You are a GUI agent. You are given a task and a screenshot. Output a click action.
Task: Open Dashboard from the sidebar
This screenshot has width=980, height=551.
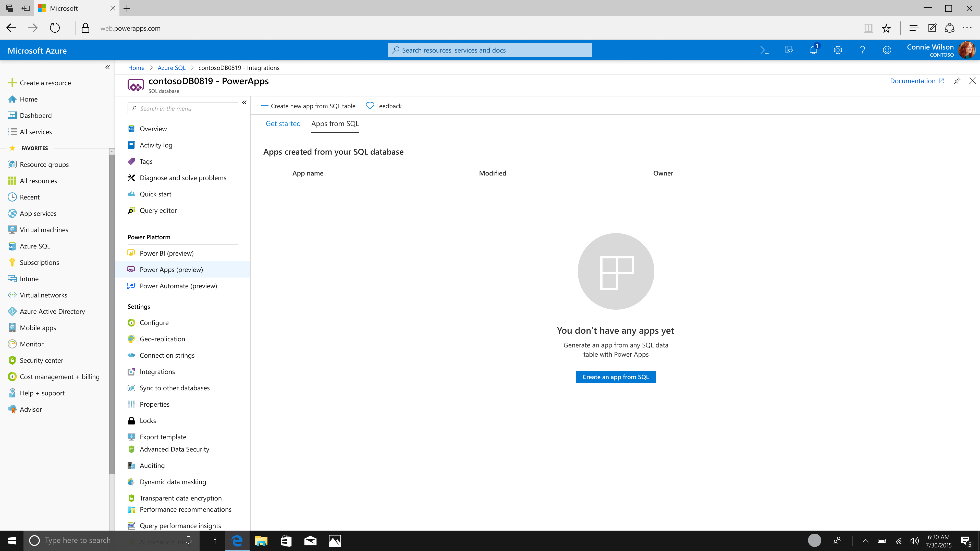pyautogui.click(x=30, y=116)
